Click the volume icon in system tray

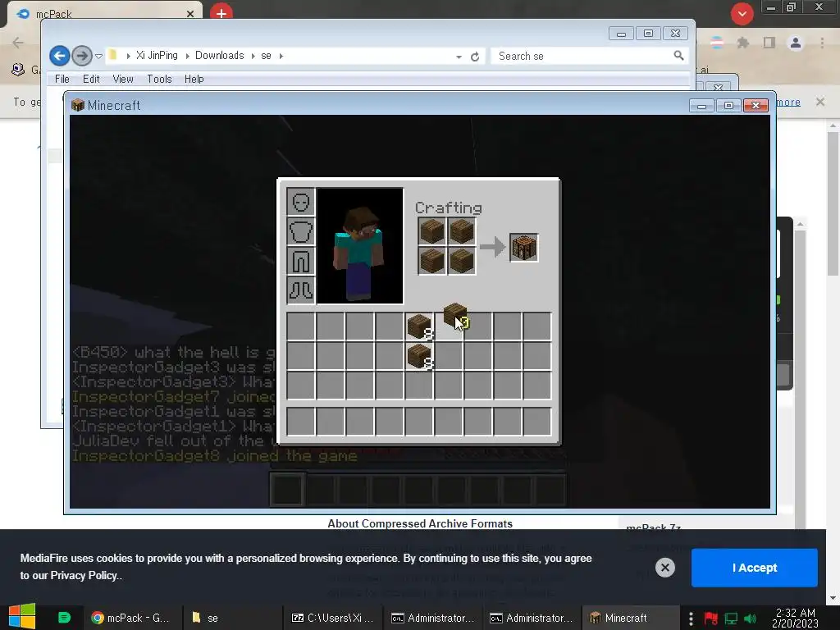750,619
